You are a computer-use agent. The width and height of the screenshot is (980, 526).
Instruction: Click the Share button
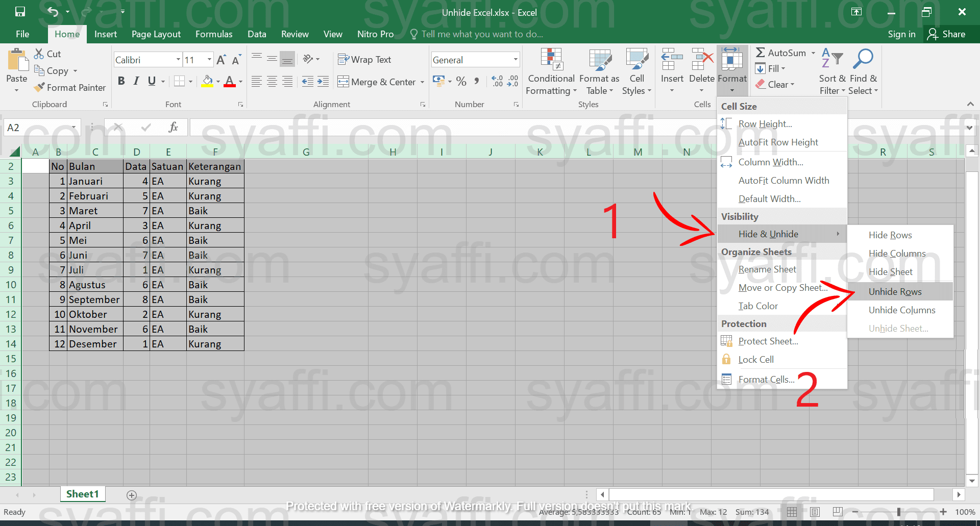tap(946, 34)
